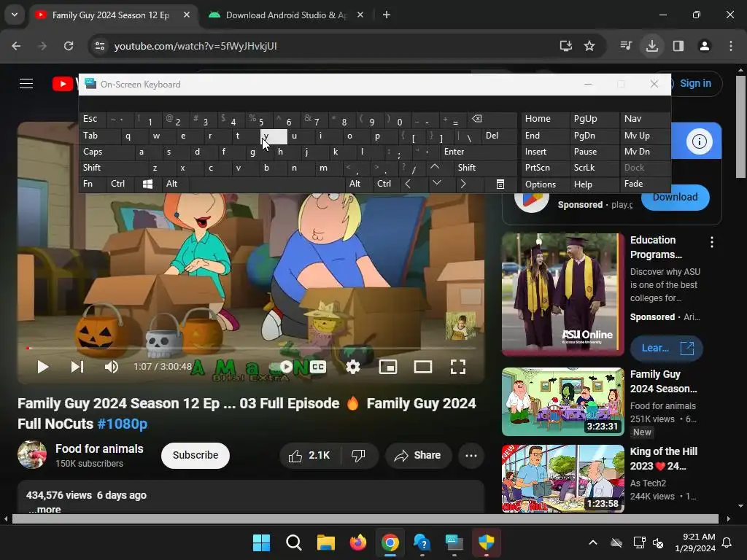747x560 pixels.
Task: Toggle Chrome side panel
Action: [678, 46]
